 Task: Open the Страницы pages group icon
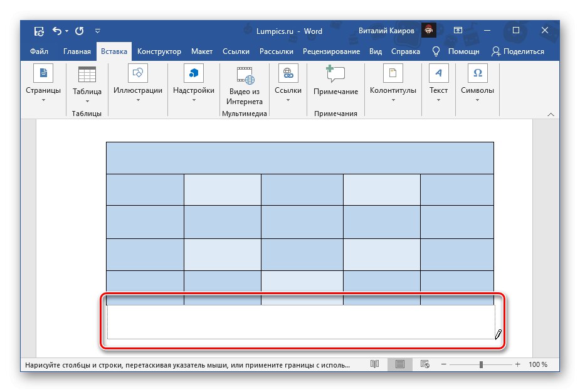(43, 73)
